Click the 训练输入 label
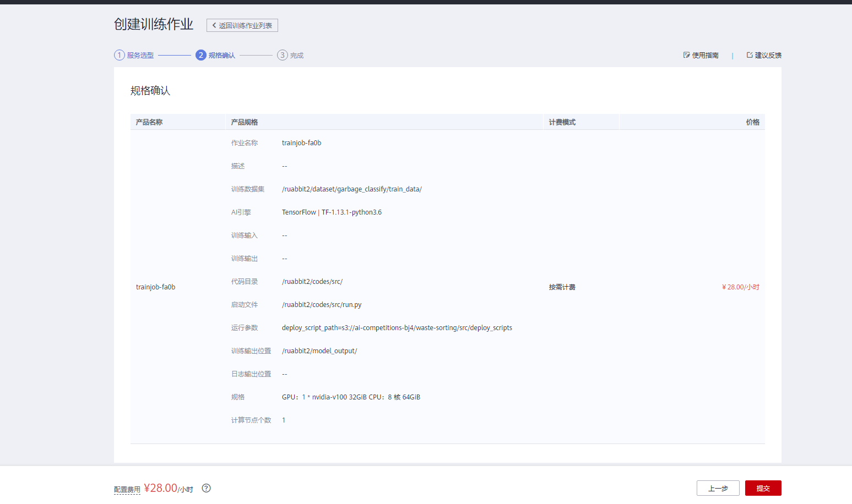The height and width of the screenshot is (504, 852). click(245, 235)
